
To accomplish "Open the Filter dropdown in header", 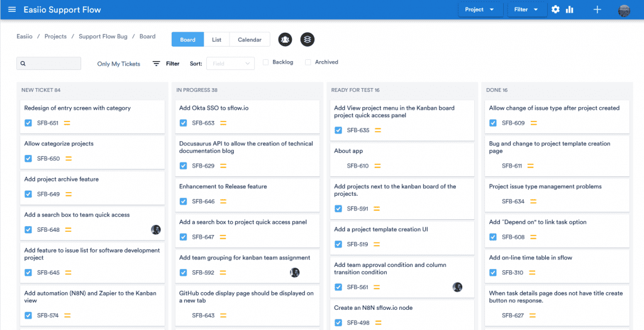I will (528, 9).
